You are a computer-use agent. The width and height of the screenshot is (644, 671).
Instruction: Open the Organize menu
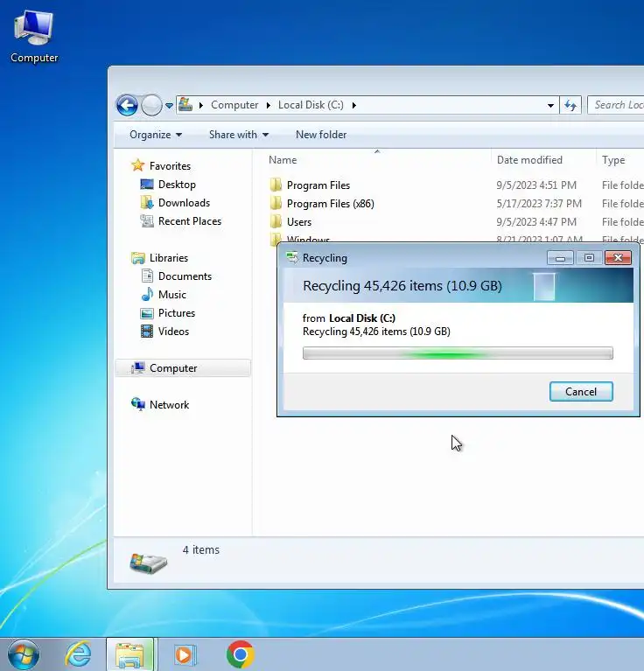[156, 135]
